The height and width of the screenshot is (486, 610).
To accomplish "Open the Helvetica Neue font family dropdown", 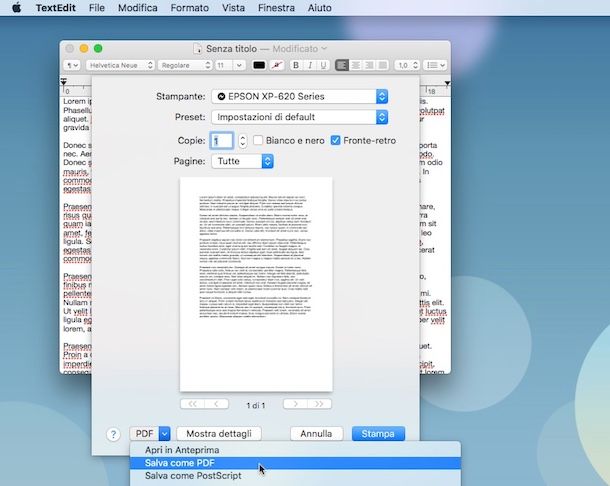I will (x=121, y=65).
